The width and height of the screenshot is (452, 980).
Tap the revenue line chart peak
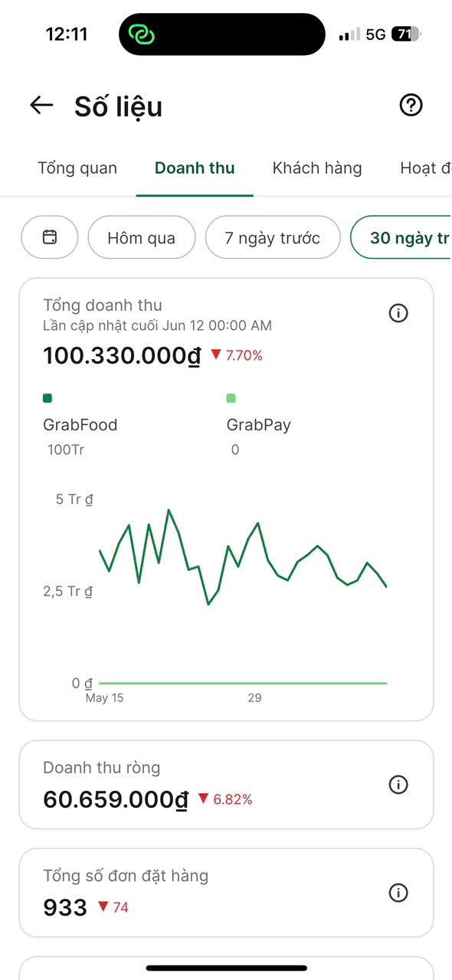pyautogui.click(x=169, y=510)
